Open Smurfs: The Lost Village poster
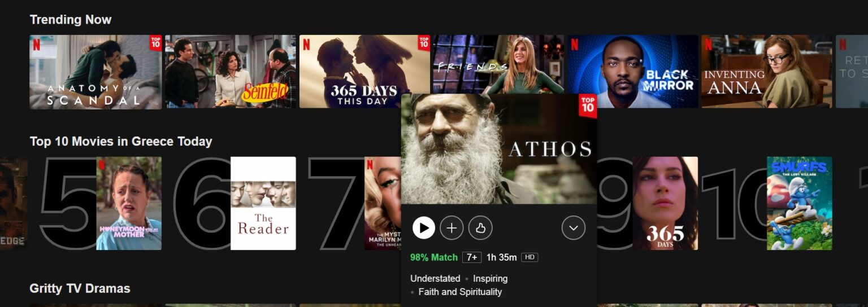 tap(799, 203)
